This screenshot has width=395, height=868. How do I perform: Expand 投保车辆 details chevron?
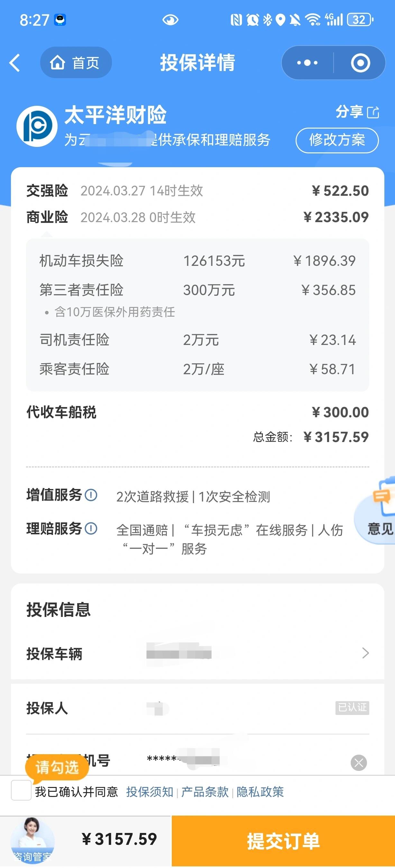(x=365, y=653)
